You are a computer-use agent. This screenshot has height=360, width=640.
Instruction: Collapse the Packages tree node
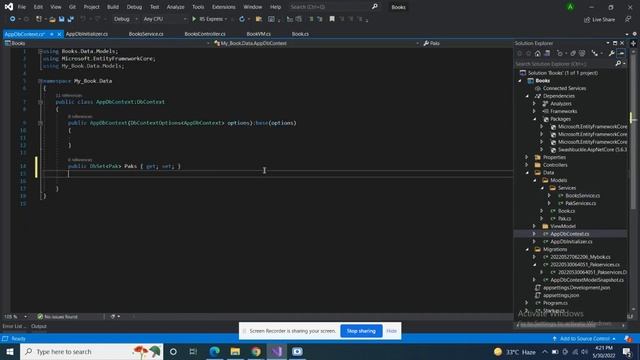535,119
